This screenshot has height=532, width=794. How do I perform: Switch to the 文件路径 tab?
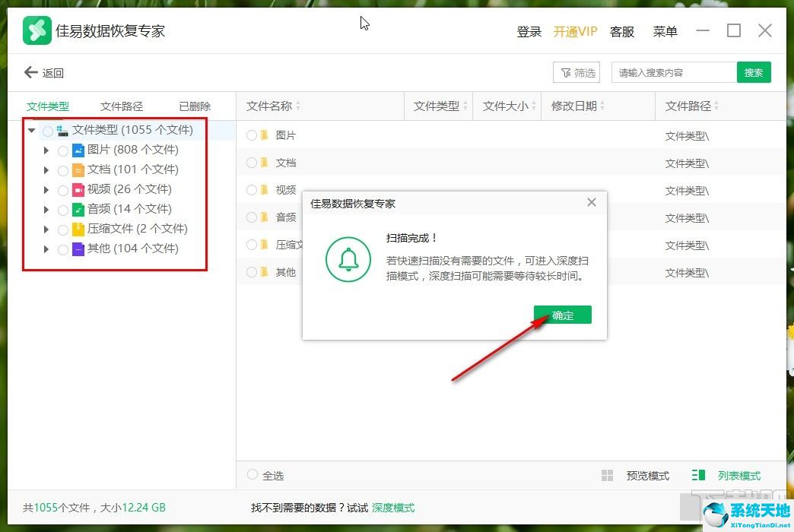(121, 106)
